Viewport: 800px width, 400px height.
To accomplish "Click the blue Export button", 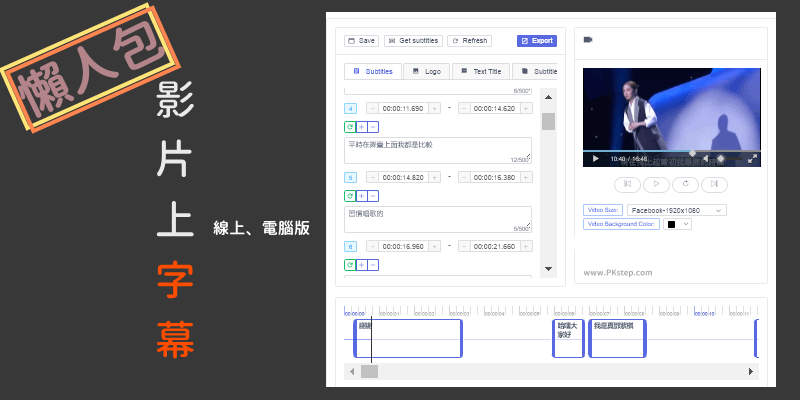I will pos(537,41).
